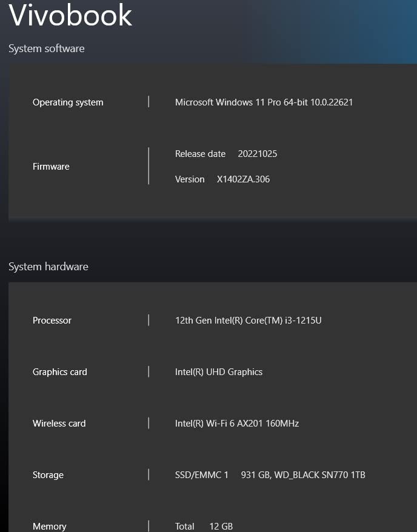Select the System software heading
Screen dimensions: 417x532
coord(47,48)
